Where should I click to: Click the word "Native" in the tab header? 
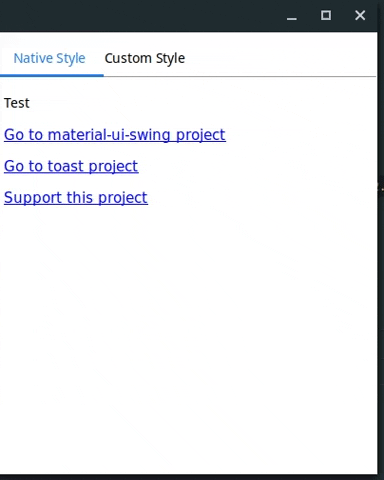click(x=33, y=58)
